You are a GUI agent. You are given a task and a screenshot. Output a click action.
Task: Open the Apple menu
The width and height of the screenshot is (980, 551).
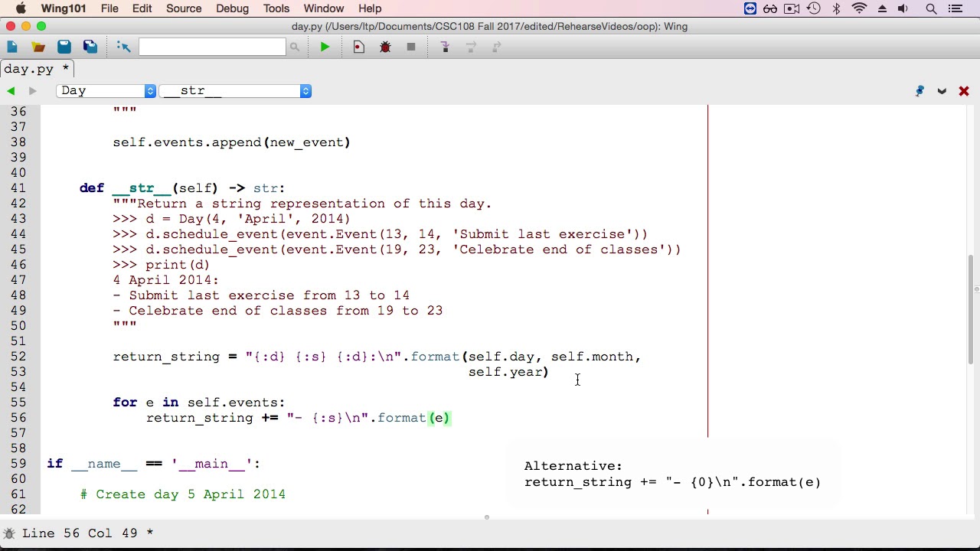coord(21,8)
